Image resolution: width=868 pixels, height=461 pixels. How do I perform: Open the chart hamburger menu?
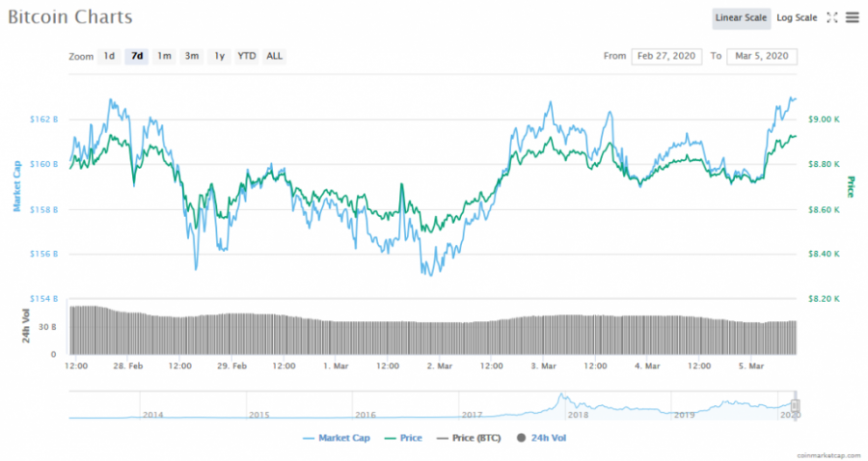pyautogui.click(x=852, y=17)
